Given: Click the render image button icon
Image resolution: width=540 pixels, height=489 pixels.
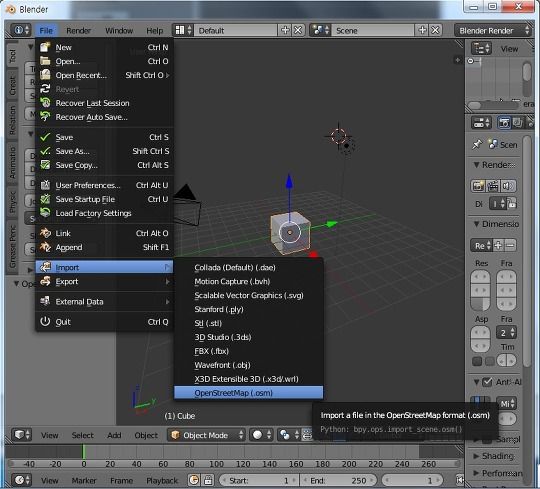Looking at the screenshot, I should [478, 186].
